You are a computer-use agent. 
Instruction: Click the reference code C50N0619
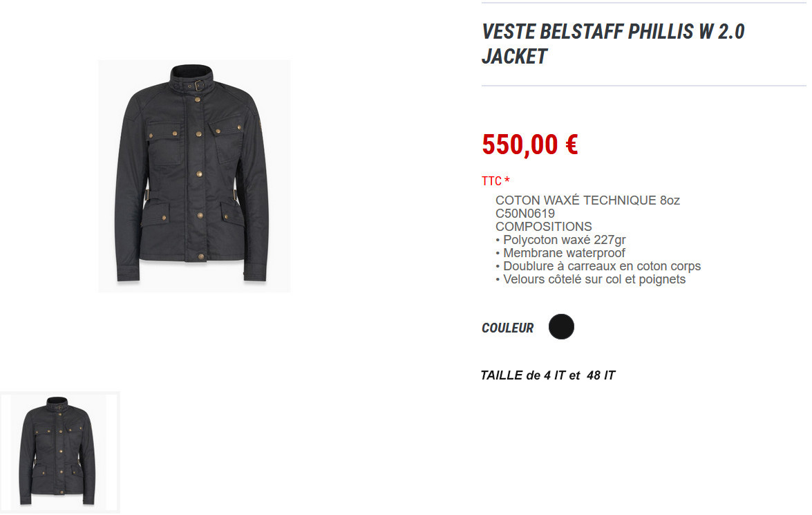[525, 214]
